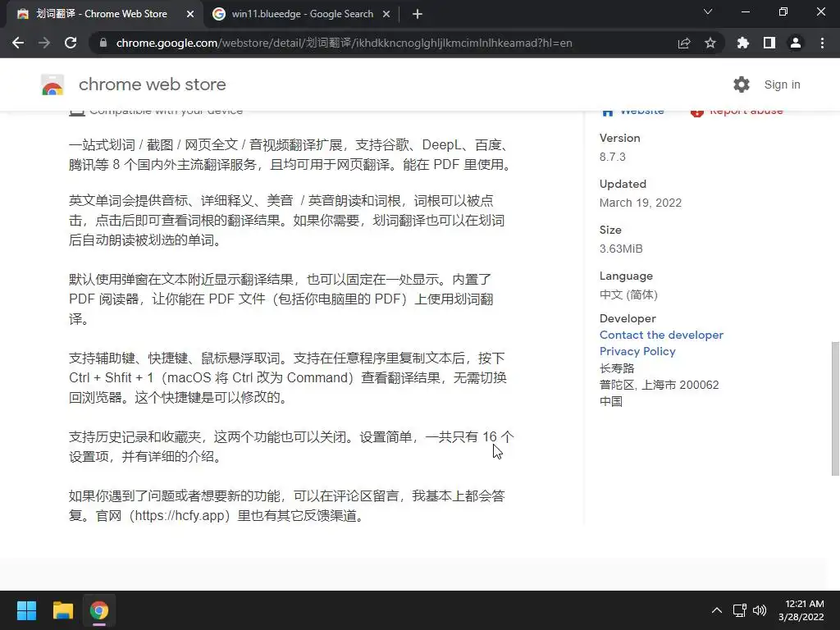Show hidden system tray icons

(x=717, y=610)
